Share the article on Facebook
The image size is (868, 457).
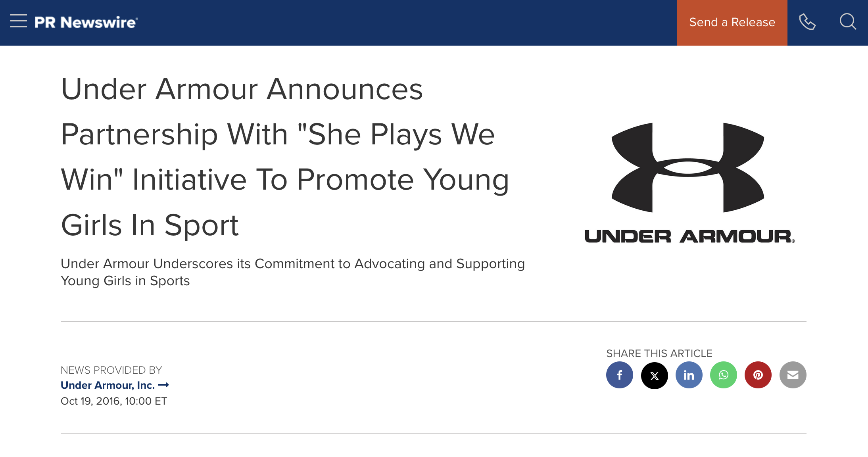619,375
